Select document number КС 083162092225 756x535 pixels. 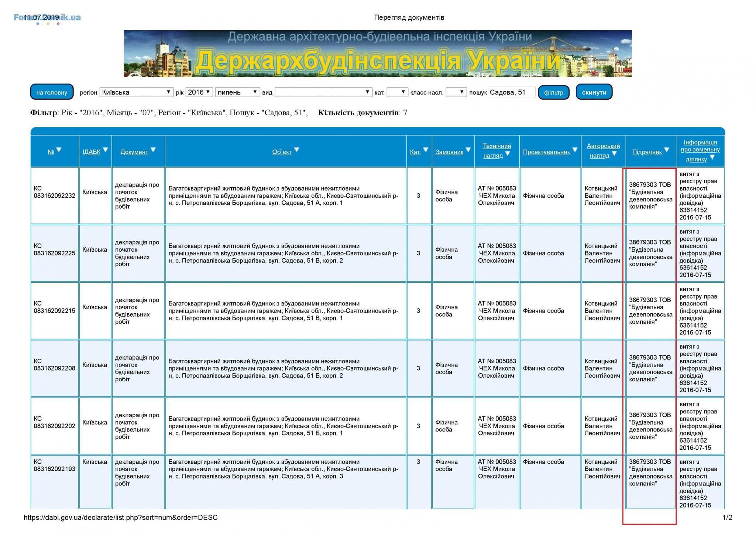coord(54,250)
